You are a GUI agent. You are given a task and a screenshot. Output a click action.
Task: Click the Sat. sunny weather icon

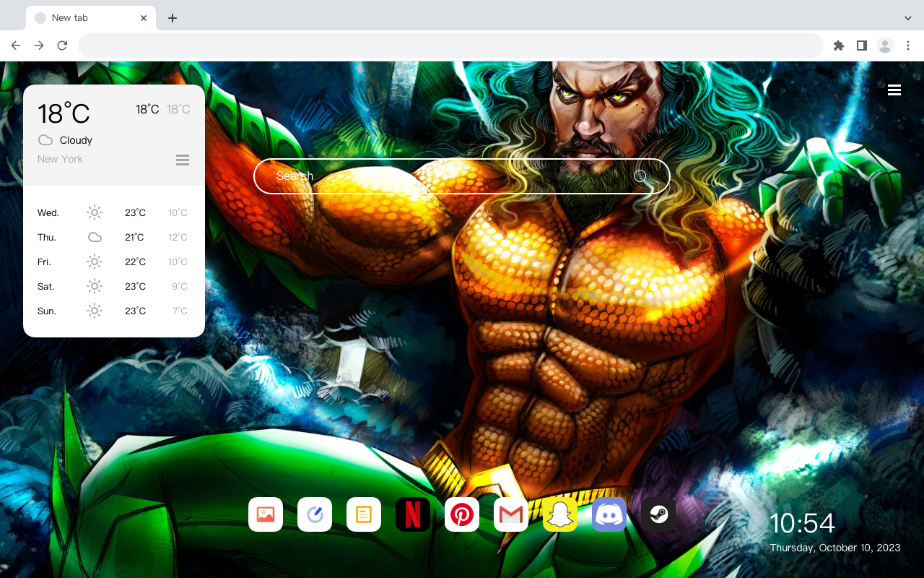point(95,286)
